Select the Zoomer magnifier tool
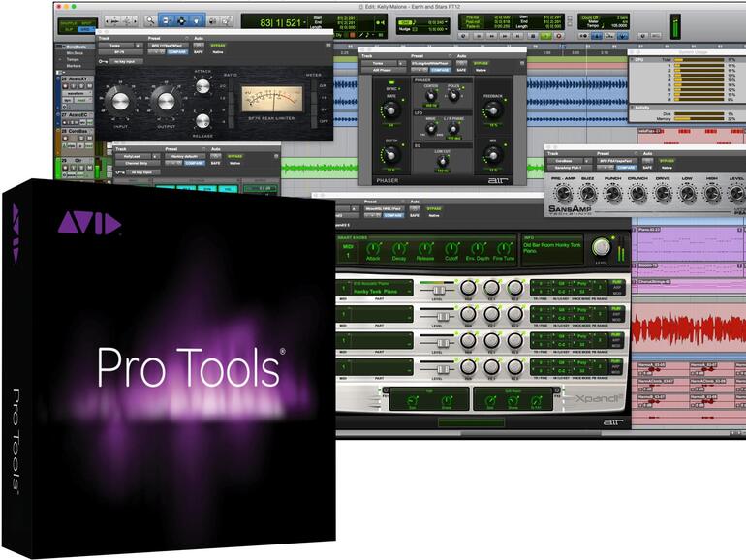Image resolution: width=746 pixels, height=560 pixels. (x=150, y=20)
